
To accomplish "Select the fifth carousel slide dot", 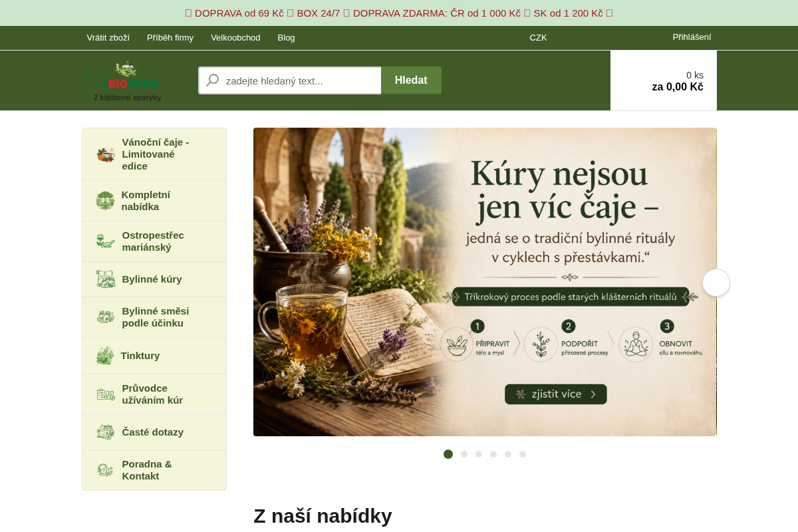I will (508, 454).
